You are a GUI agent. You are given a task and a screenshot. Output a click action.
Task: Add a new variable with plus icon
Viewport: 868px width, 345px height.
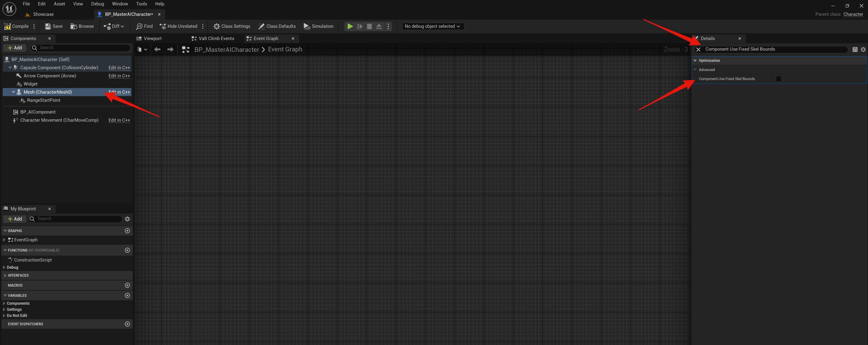point(127,295)
